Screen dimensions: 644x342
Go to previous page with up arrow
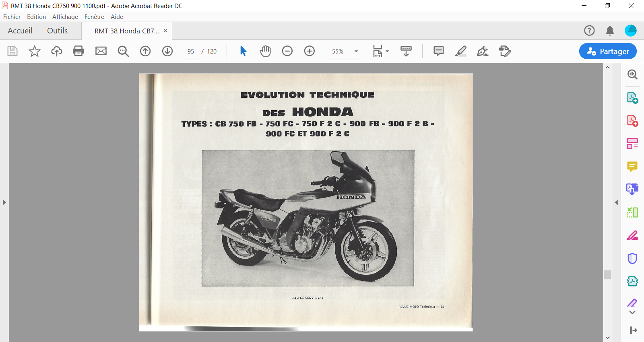pyautogui.click(x=145, y=51)
